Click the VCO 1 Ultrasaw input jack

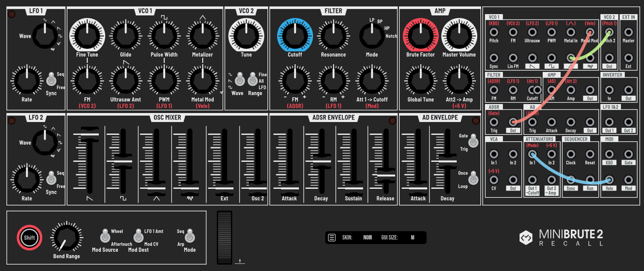pos(532,33)
